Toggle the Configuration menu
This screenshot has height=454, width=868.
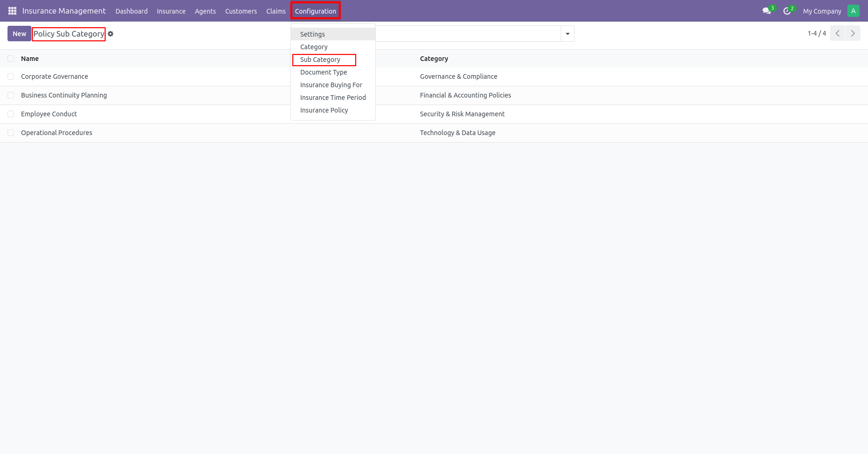(x=316, y=11)
